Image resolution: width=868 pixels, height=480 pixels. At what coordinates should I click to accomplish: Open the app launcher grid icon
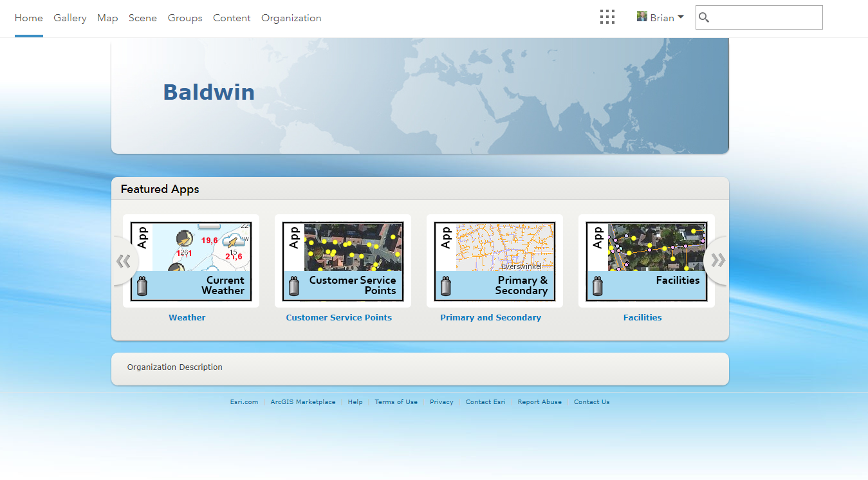pos(607,17)
